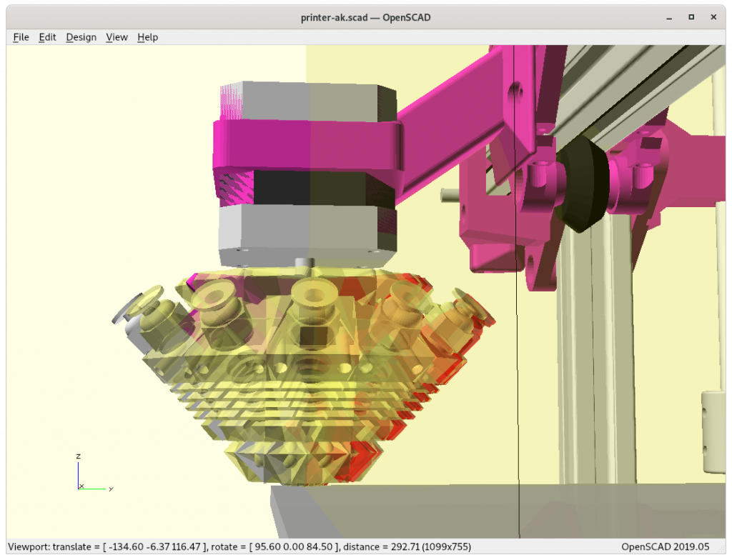Minimize the OpenSCAD window
Screen dimensions: 732x560
click(x=669, y=18)
